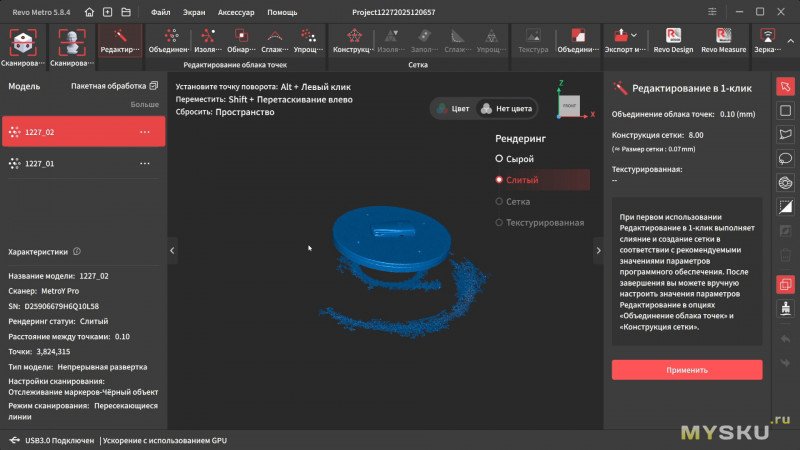Select the 'Слитый' rendering mode
The height and width of the screenshot is (450, 800).
pyautogui.click(x=520, y=180)
